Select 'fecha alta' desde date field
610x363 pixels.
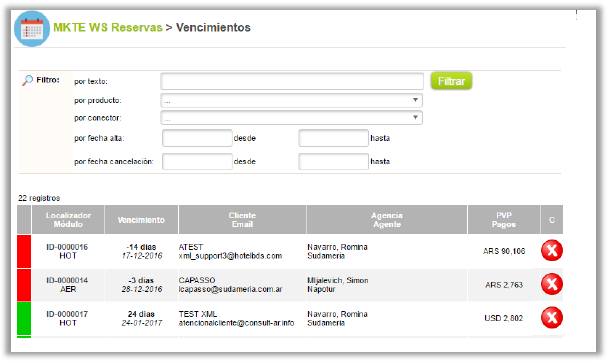[197, 138]
